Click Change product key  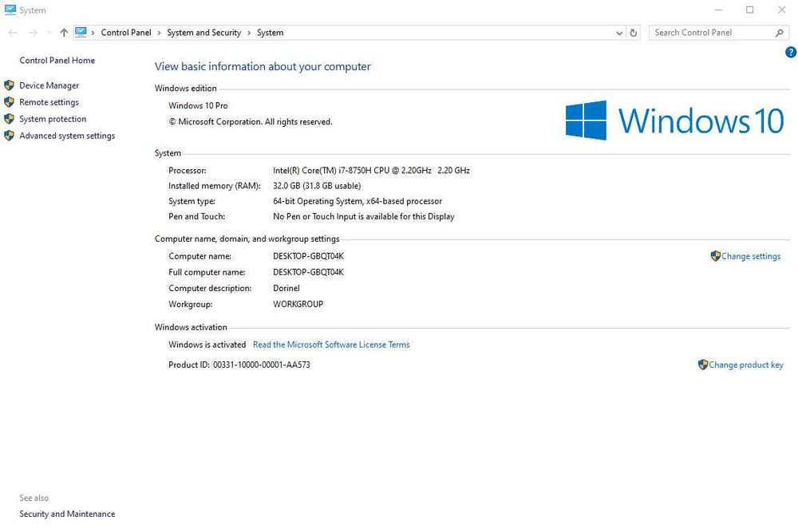tap(745, 365)
